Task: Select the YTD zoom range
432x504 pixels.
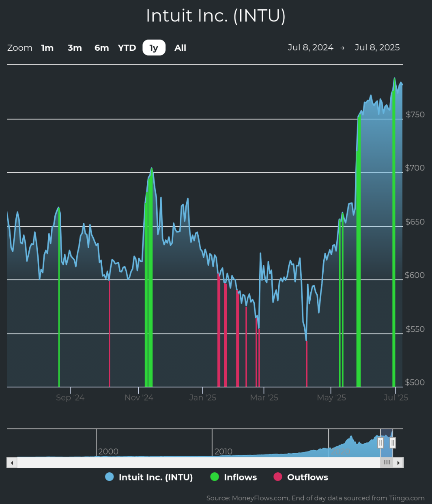Action: pos(127,48)
